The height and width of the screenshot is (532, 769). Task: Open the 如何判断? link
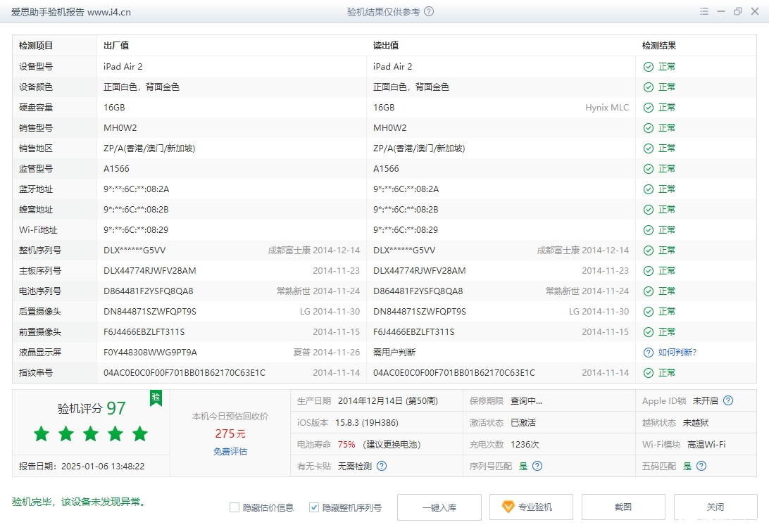click(677, 353)
